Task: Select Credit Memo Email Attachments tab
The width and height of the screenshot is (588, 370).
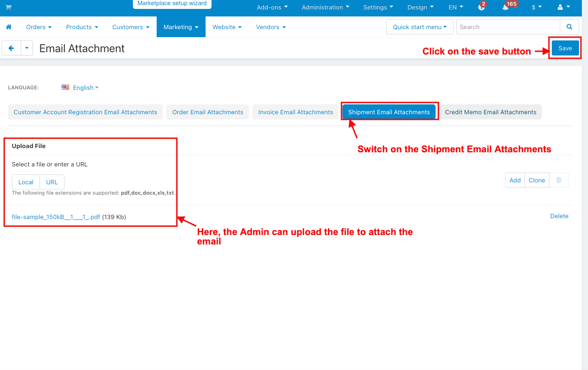Action: (x=491, y=112)
